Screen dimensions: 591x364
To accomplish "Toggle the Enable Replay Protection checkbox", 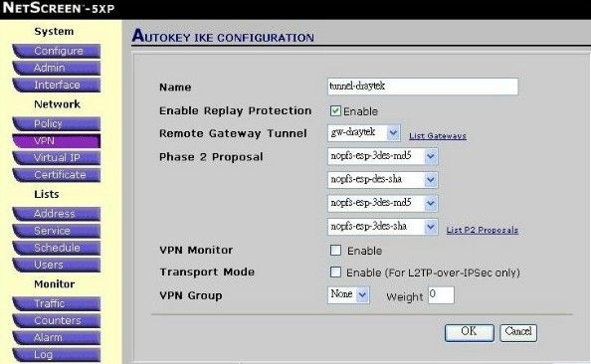I will (335, 110).
